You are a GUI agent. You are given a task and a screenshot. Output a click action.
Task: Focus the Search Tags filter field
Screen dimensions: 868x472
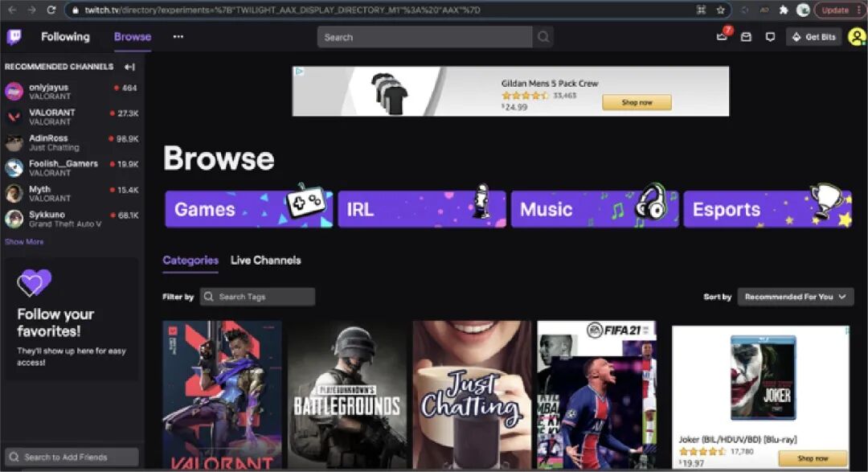tap(257, 297)
